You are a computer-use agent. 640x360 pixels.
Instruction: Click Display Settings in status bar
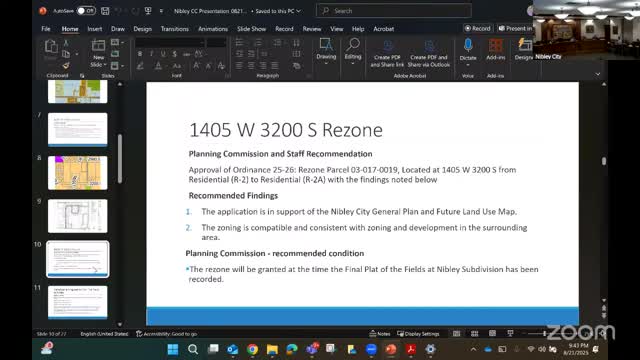[418, 333]
